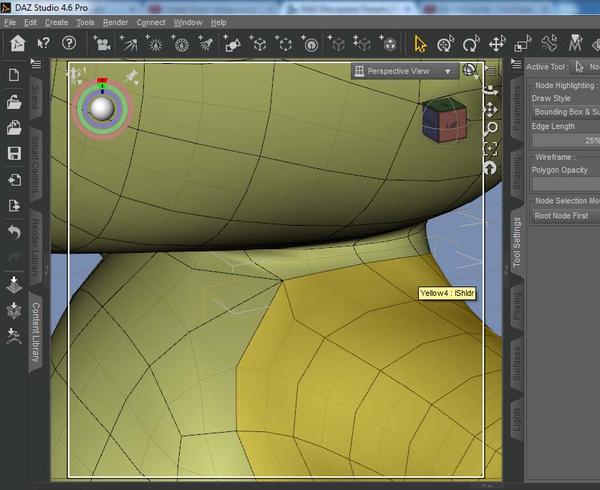Select the Joint Editor bone tool
Image resolution: width=600 pixels, height=490 pixels.
[x=549, y=44]
